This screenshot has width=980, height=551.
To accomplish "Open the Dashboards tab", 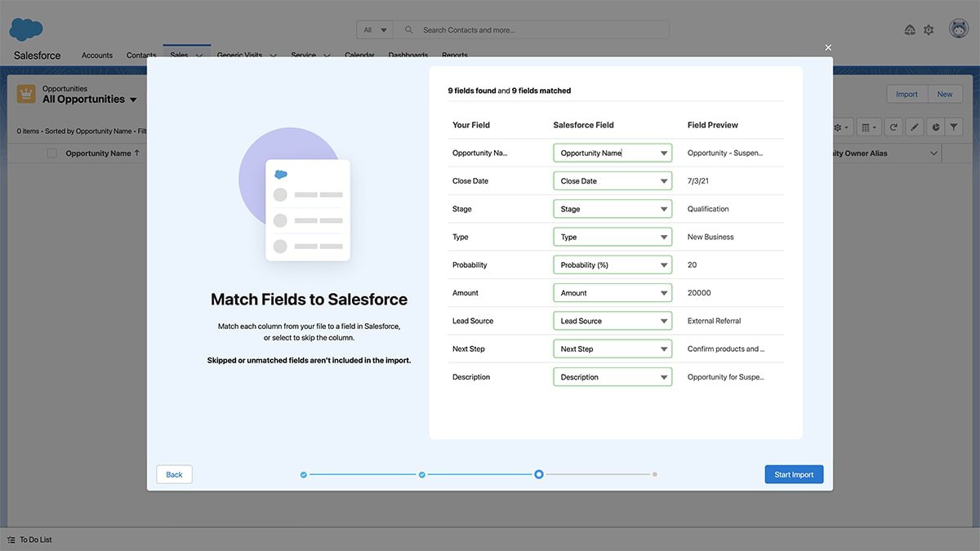I will point(408,55).
